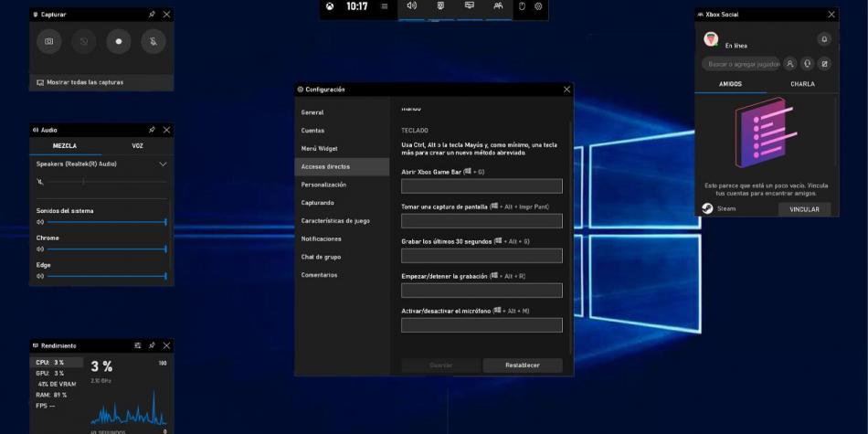The image size is (868, 434).
Task: Click the VINCULAR button for Steam
Action: 804,209
